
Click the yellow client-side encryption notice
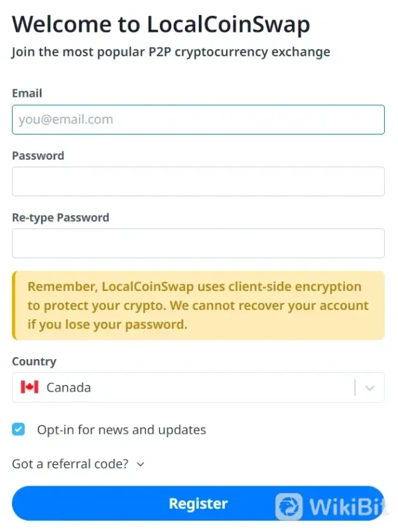click(x=198, y=305)
